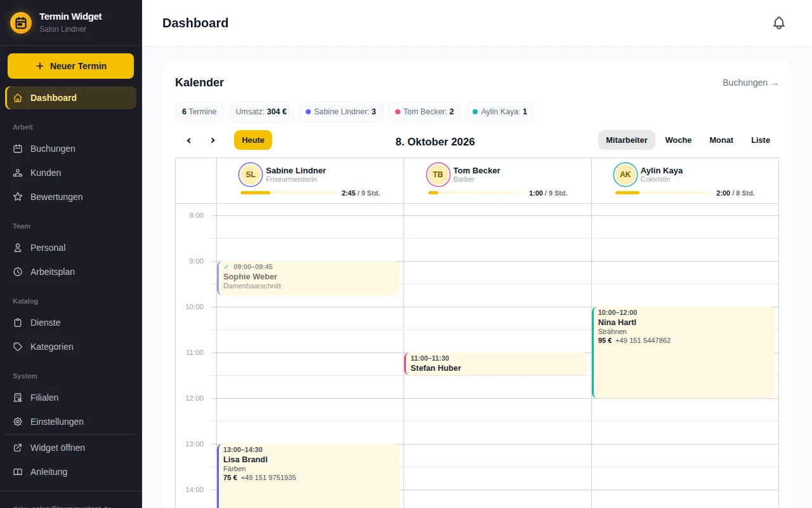Open Lisa Brandl's Färben appointment
812x508 pixels.
pyautogui.click(x=308, y=476)
